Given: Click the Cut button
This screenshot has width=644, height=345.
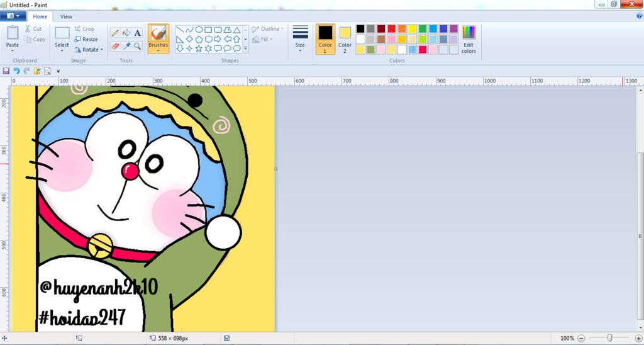Looking at the screenshot, I should coord(33,29).
